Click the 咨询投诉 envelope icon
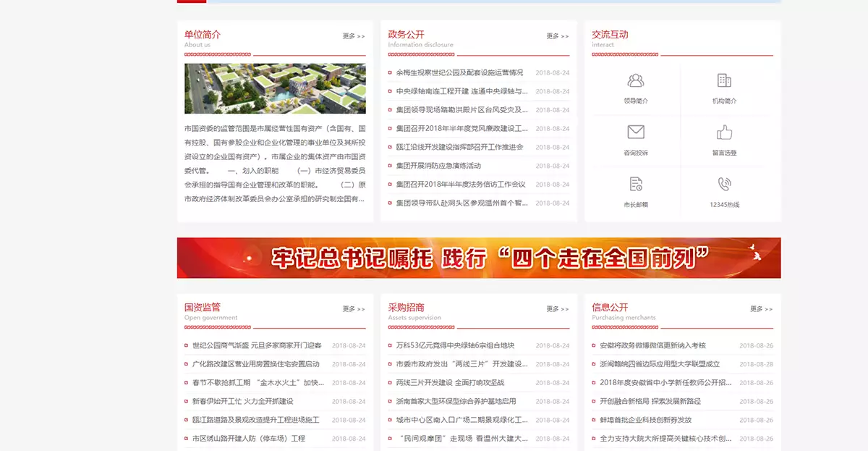The image size is (868, 451). (x=636, y=132)
